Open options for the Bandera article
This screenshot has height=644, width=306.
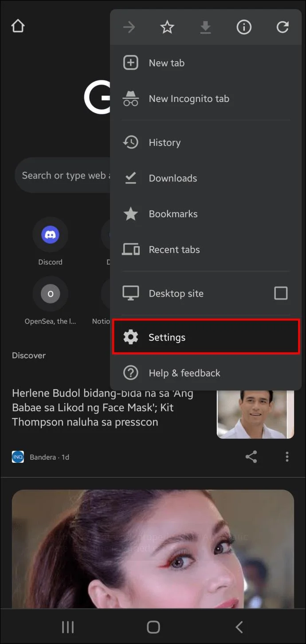point(287,457)
